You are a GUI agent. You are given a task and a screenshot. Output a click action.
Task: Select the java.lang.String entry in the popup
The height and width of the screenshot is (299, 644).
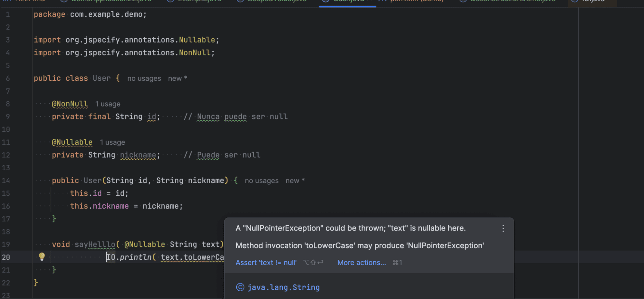(x=283, y=287)
